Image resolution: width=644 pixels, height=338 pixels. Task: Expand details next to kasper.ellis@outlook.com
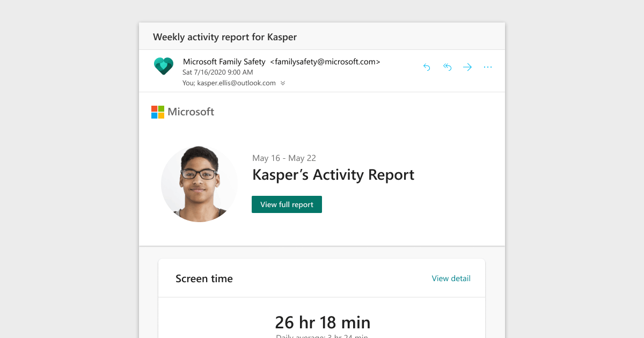[283, 83]
